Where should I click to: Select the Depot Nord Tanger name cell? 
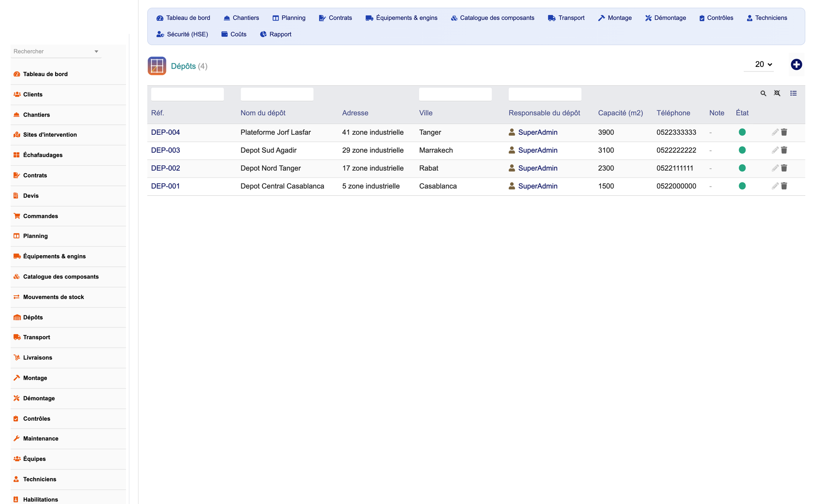[271, 168]
